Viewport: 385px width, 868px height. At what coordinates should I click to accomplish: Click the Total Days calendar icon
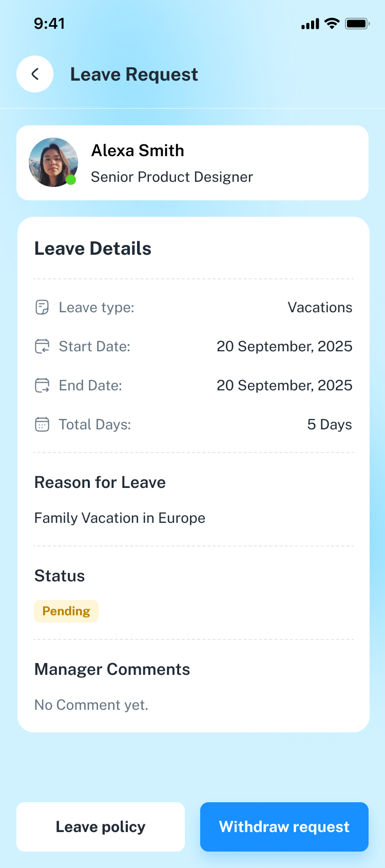tap(42, 424)
